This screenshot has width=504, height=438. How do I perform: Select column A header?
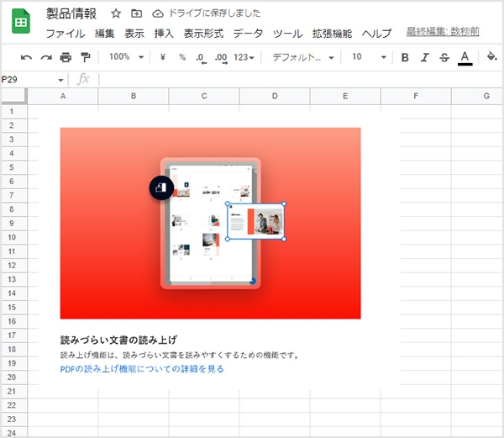click(x=63, y=96)
